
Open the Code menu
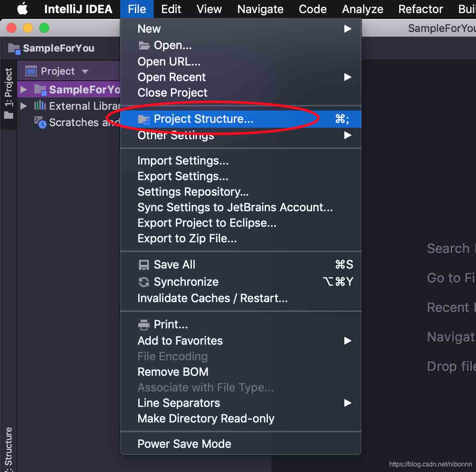[x=313, y=9]
